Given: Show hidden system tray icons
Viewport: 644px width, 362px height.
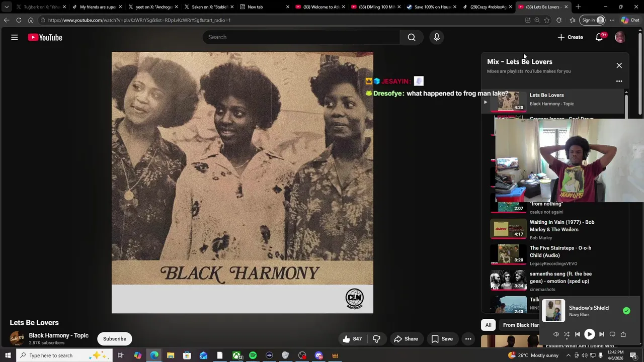Looking at the screenshot, I should (x=569, y=355).
